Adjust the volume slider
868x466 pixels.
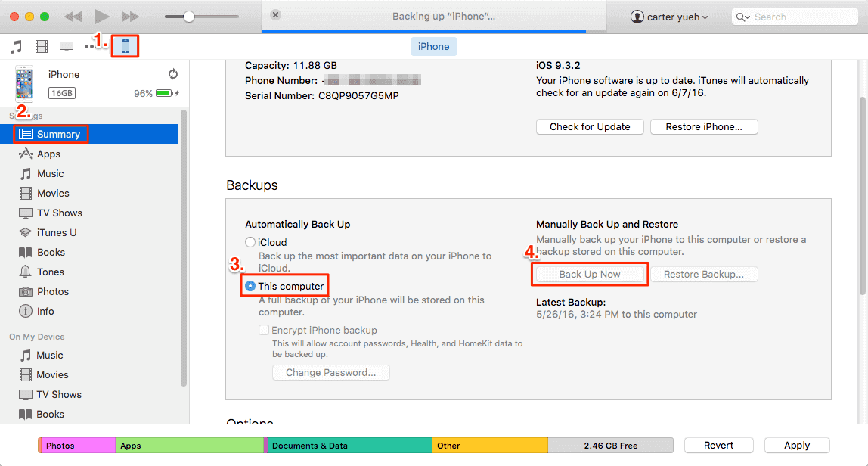click(x=188, y=15)
